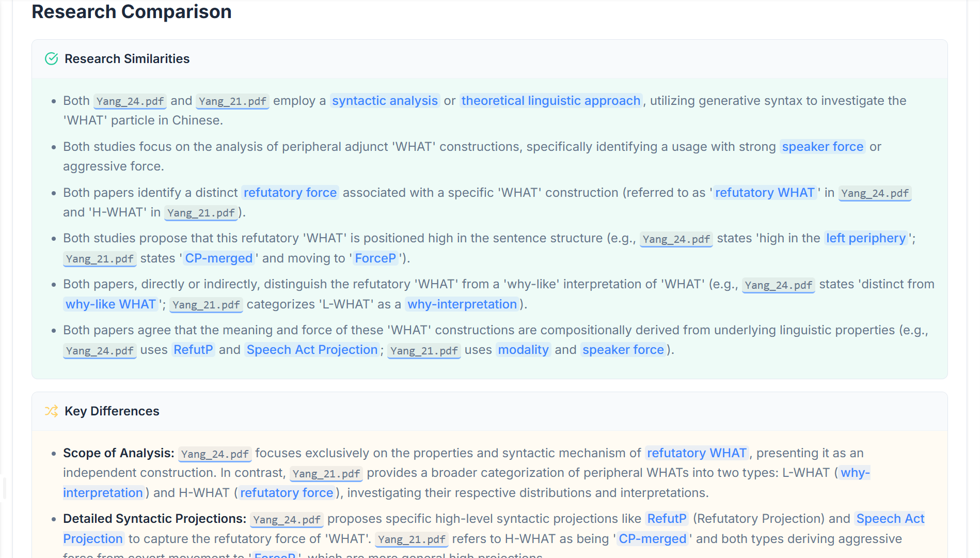Click 'why-interpretation' link in Similarities section
This screenshot has width=980, height=558.
pyautogui.click(x=462, y=304)
